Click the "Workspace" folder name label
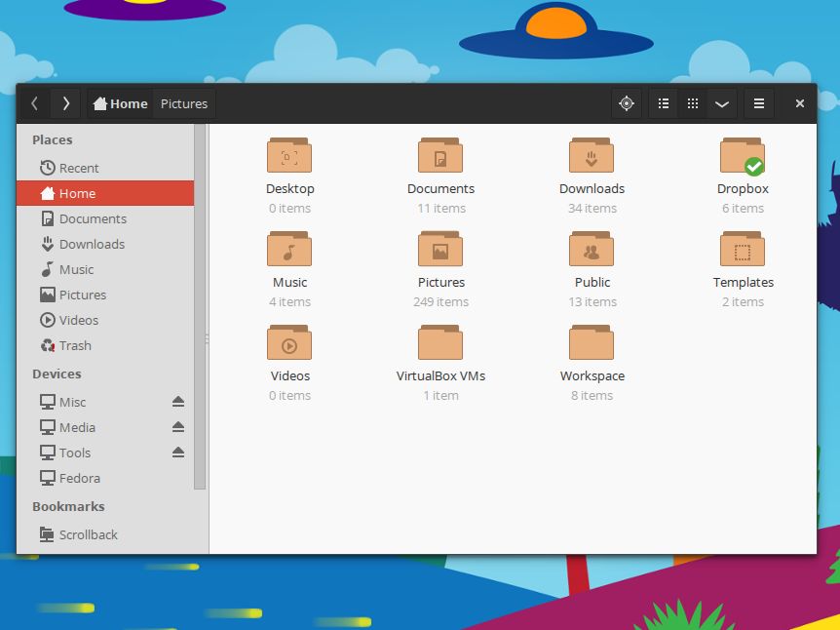 592,376
